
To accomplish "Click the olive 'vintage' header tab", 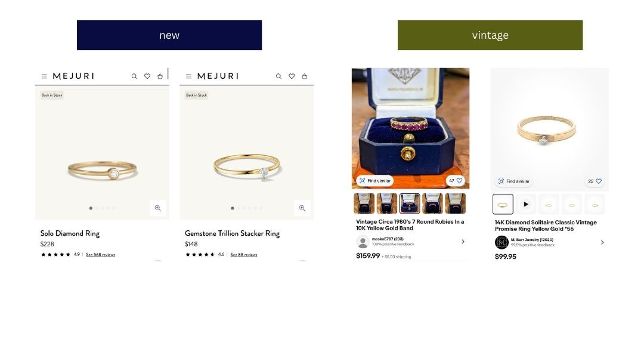I will pyautogui.click(x=490, y=35).
